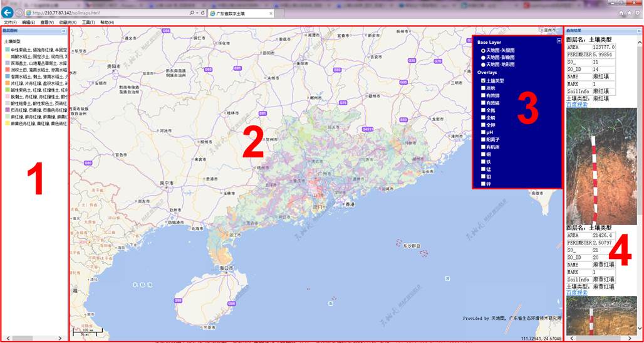
Task: Open the 文件(F) menu
Action: [10, 22]
